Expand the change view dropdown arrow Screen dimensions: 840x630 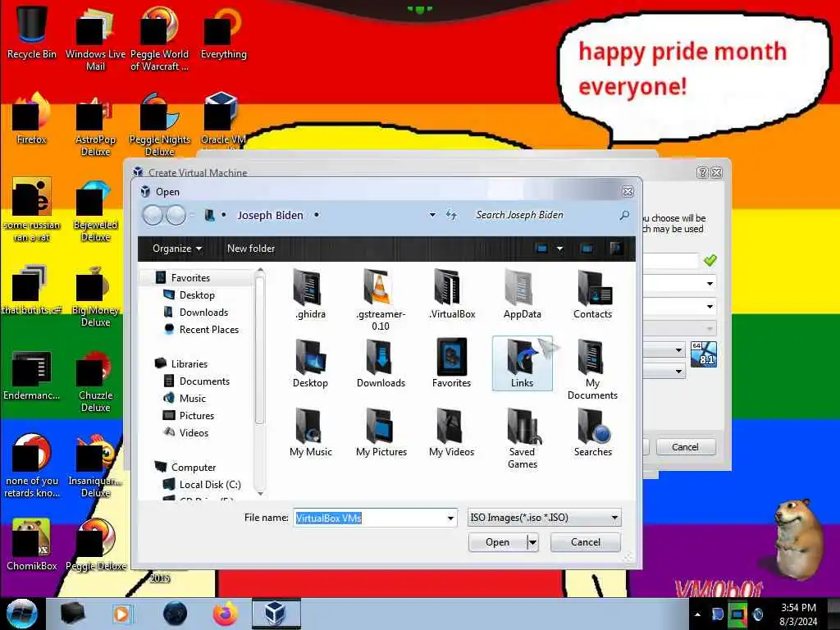[x=559, y=249]
